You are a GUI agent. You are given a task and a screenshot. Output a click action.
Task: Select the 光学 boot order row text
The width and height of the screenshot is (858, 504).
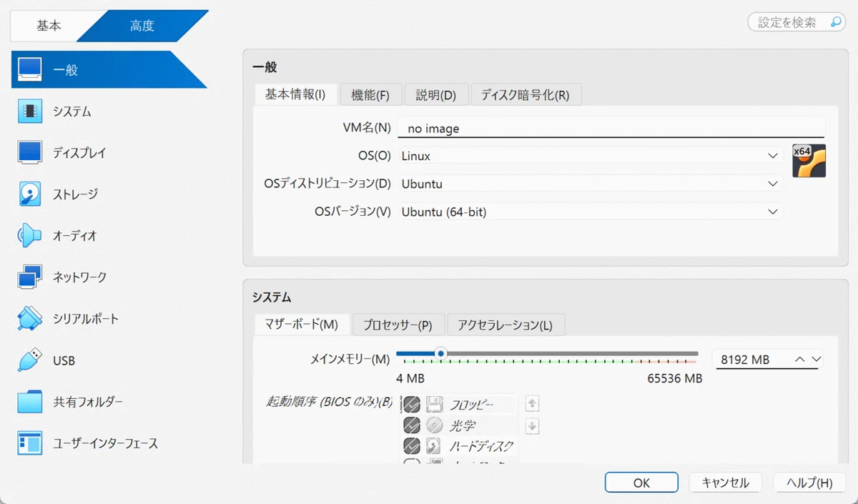[x=462, y=425]
